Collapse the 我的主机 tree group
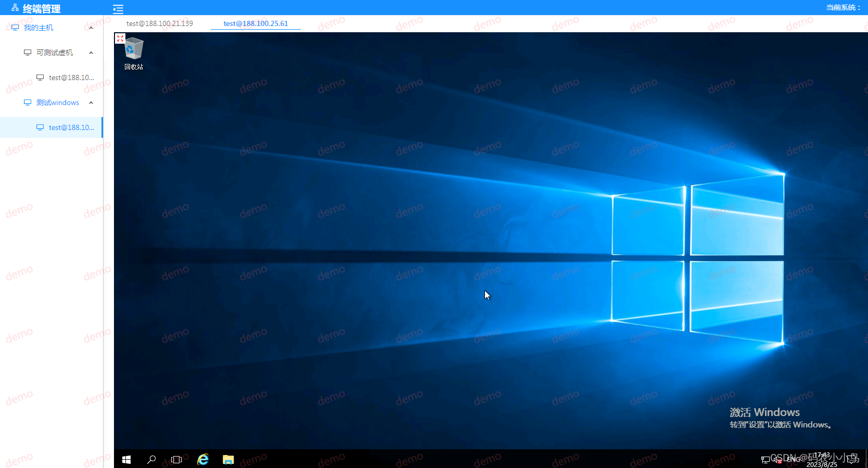Screen dimensions: 868x468 [91, 28]
